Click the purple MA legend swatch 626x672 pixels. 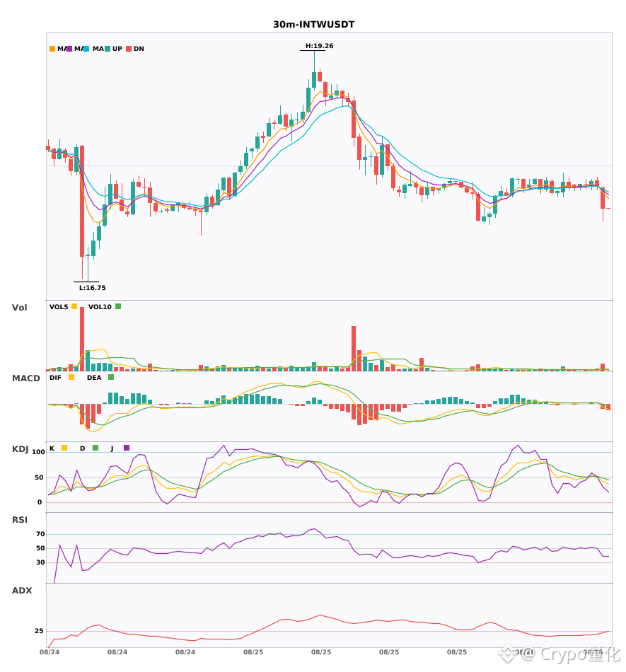(x=69, y=49)
